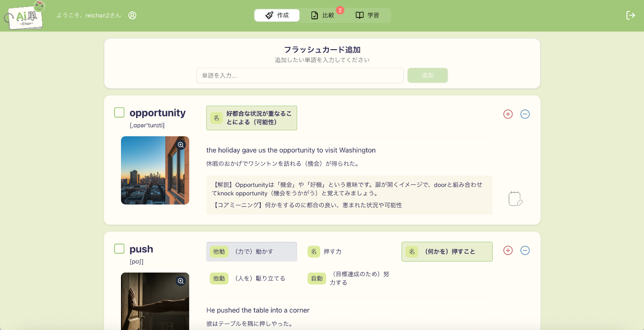Click the 追加 button
The height and width of the screenshot is (330, 644).
tap(427, 75)
